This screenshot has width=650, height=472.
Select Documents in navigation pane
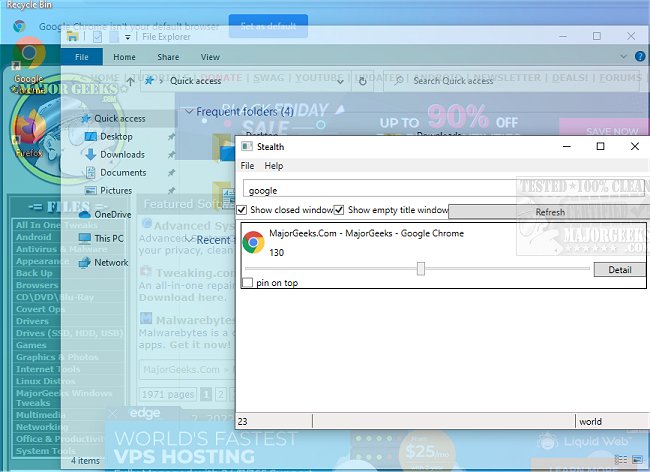pos(123,172)
